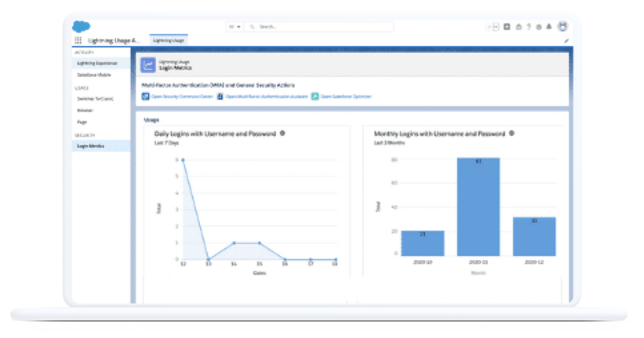Open the Setup gear icon

pyautogui.click(x=539, y=27)
